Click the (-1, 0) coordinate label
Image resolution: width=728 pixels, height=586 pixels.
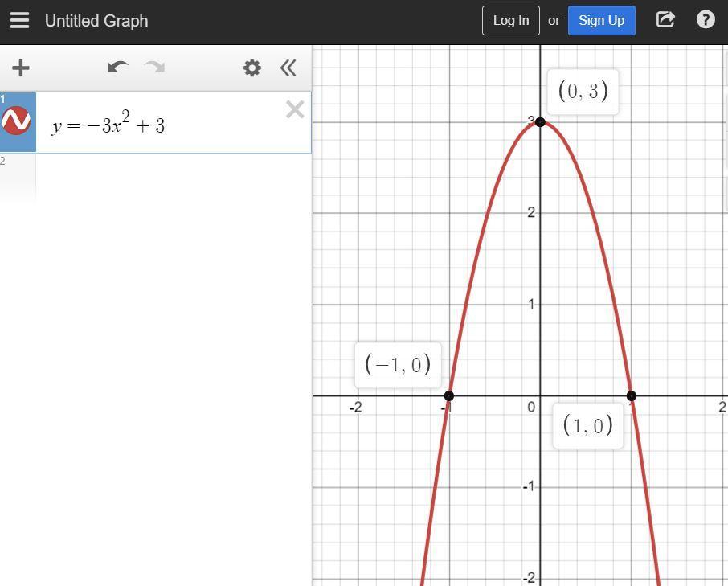pyautogui.click(x=398, y=364)
